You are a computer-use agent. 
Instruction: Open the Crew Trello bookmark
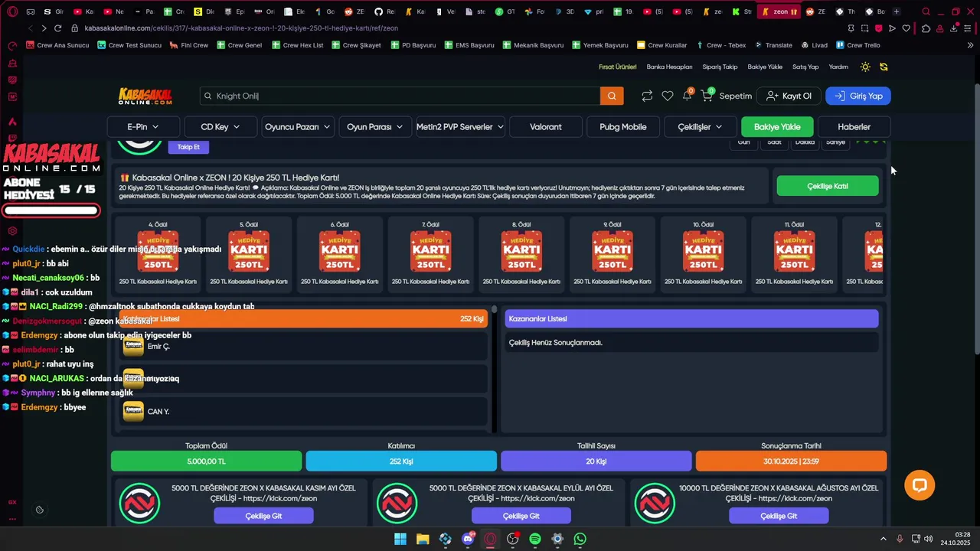click(857, 45)
